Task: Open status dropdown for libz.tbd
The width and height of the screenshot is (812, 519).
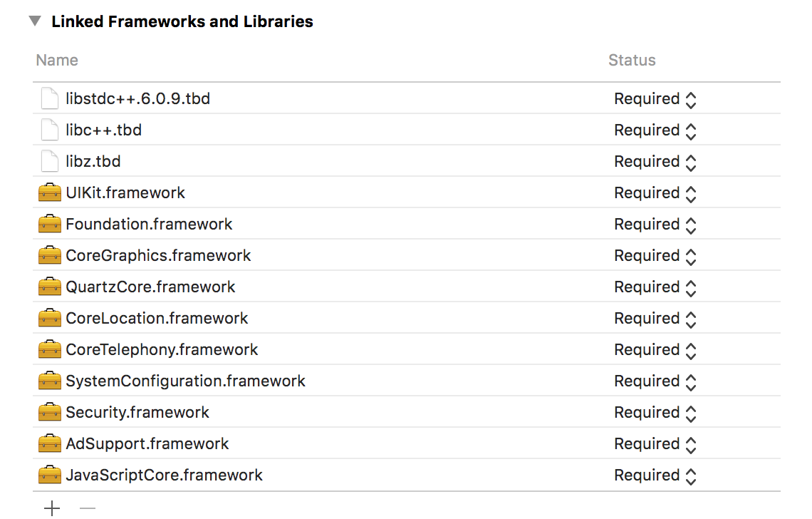Action: click(655, 161)
